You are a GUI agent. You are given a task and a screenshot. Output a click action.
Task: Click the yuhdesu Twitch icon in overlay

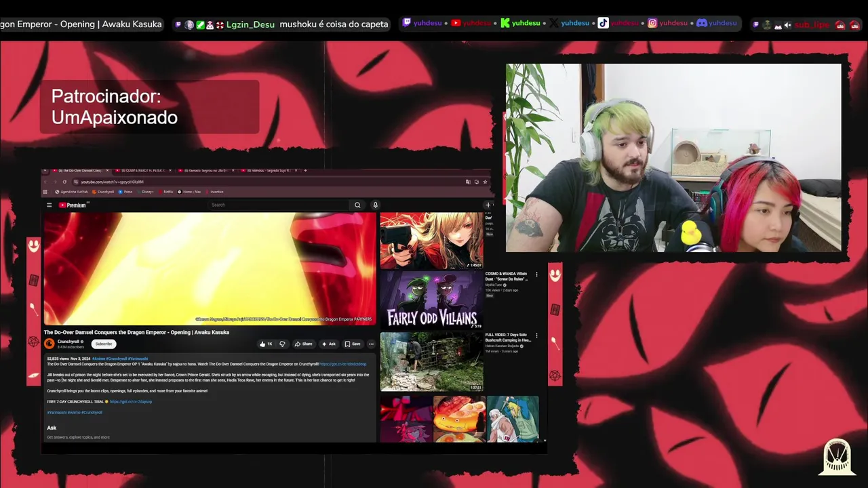pyautogui.click(x=407, y=22)
